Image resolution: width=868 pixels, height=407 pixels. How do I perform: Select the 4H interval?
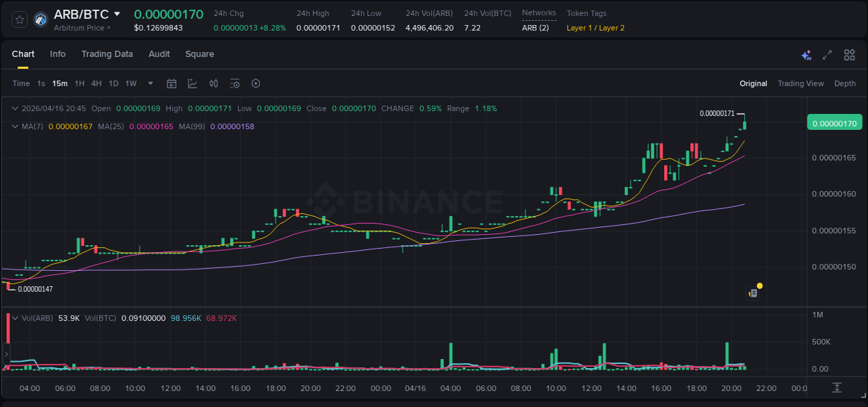(97, 83)
